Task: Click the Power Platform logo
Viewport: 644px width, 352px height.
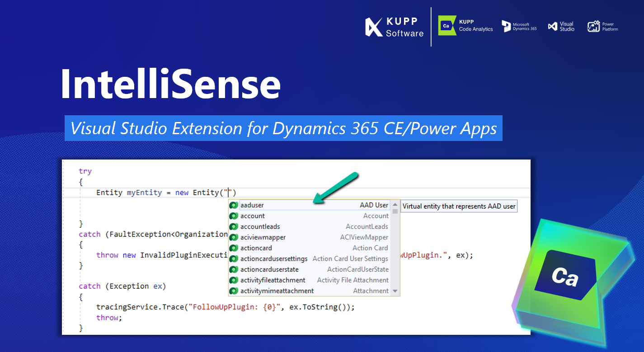Action: 602,27
